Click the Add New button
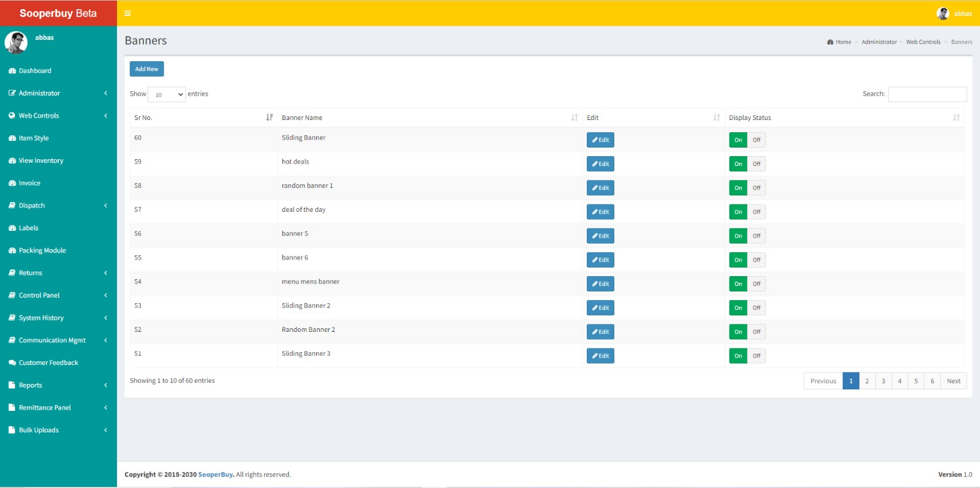The height and width of the screenshot is (488, 980). pos(146,69)
